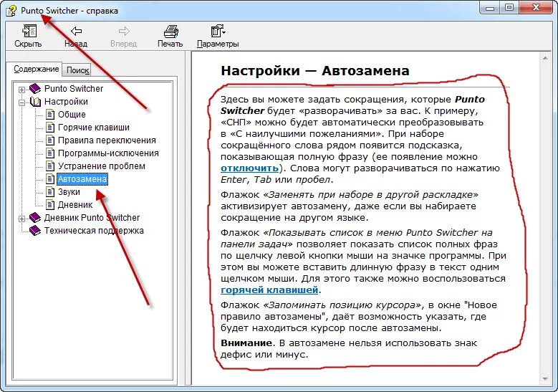Click the page icon next to Звуки
The width and height of the screenshot is (558, 392).
click(50, 191)
